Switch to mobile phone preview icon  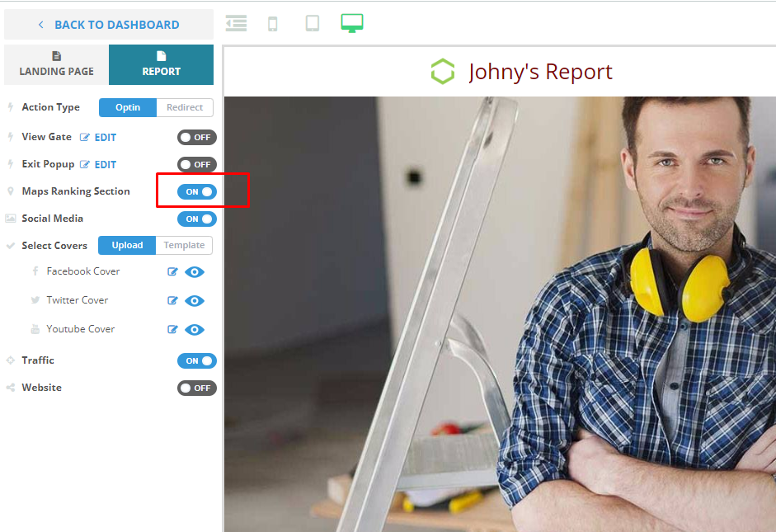pos(273,24)
